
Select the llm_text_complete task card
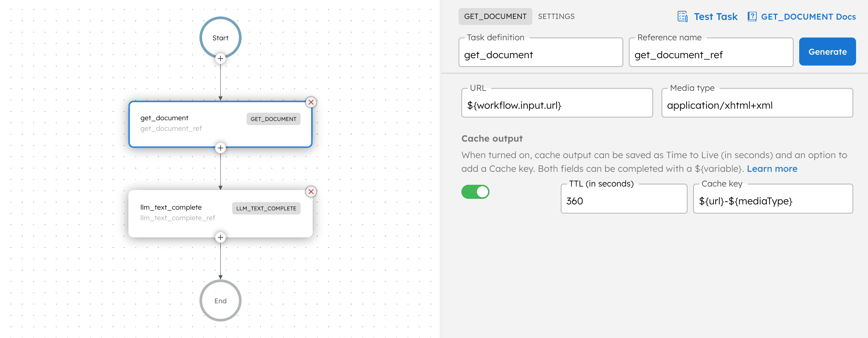(x=220, y=214)
